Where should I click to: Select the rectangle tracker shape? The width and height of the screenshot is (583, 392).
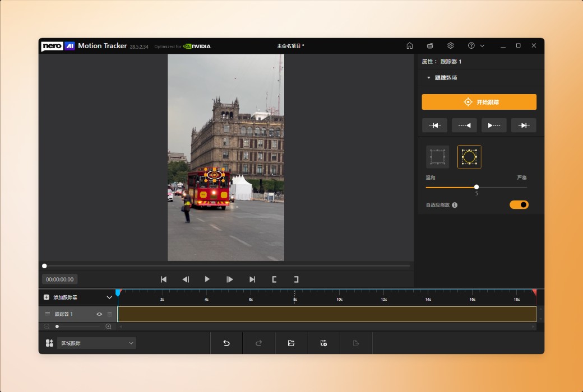click(x=437, y=157)
